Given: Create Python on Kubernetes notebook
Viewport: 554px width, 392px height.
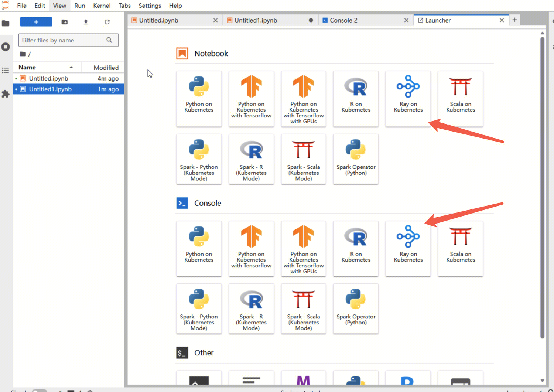Looking at the screenshot, I should [x=199, y=99].
